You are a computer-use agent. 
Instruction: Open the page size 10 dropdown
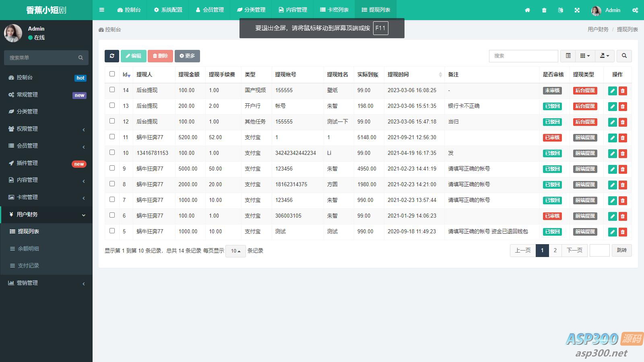pyautogui.click(x=235, y=251)
